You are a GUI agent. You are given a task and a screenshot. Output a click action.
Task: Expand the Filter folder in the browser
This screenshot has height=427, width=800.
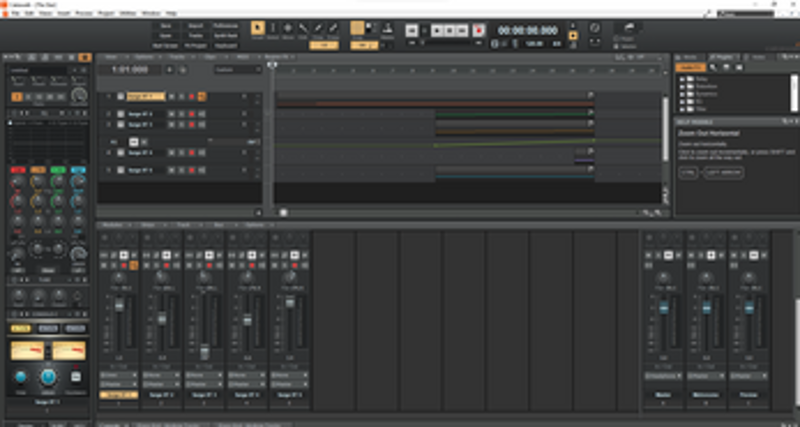pos(682,109)
